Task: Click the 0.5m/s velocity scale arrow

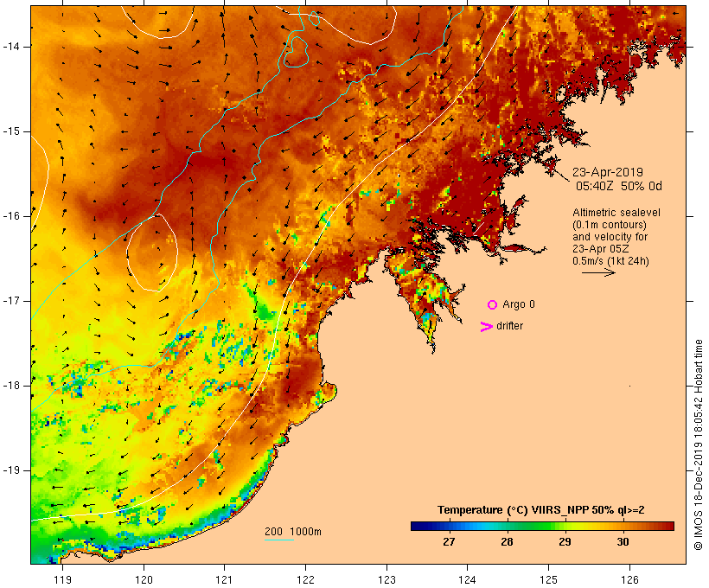Action: [x=598, y=272]
